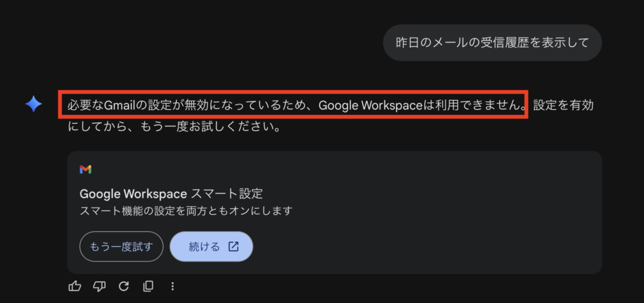Image resolution: width=644 pixels, height=303 pixels.
Task: Click the subtitle スマート機能の設定を両方ともオンにします
Action: point(186,211)
